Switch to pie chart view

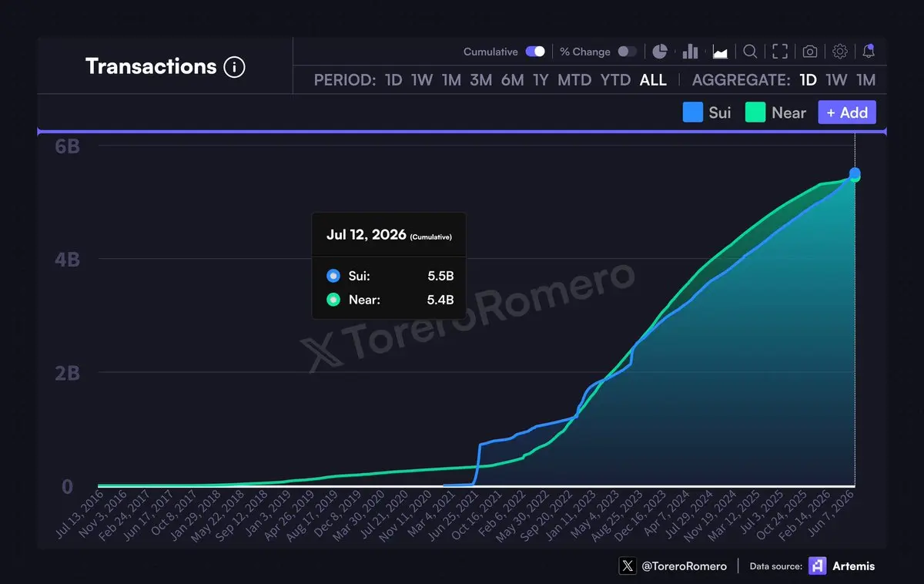coord(660,52)
